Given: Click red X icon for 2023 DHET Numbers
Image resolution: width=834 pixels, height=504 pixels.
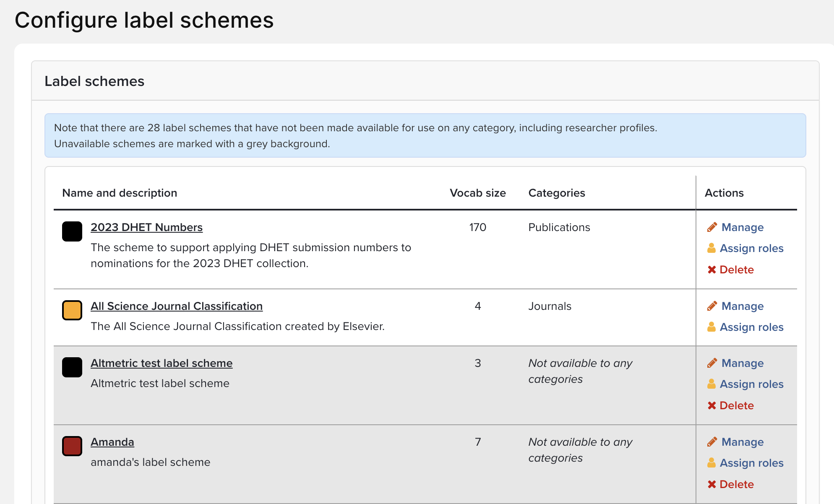Looking at the screenshot, I should pos(712,270).
